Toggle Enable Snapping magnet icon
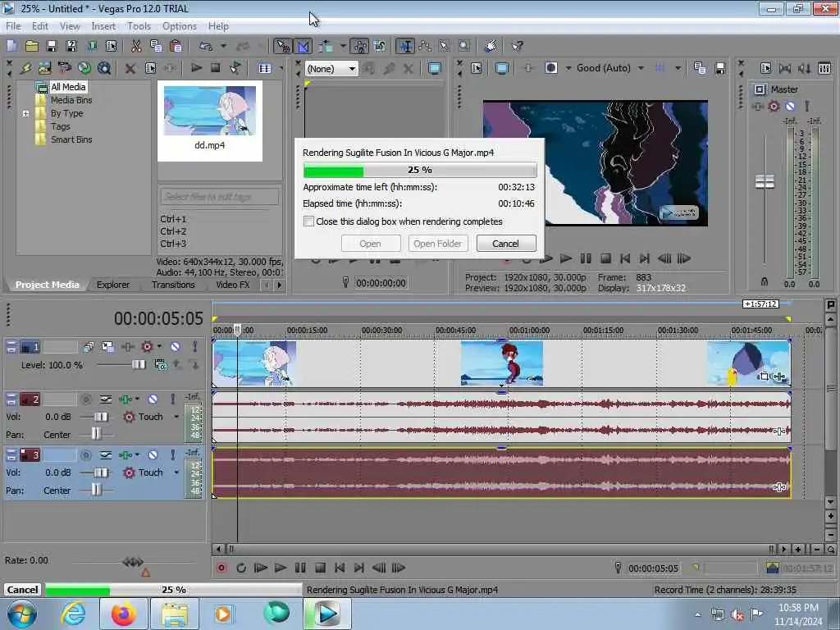The width and height of the screenshot is (840, 630). (x=282, y=46)
